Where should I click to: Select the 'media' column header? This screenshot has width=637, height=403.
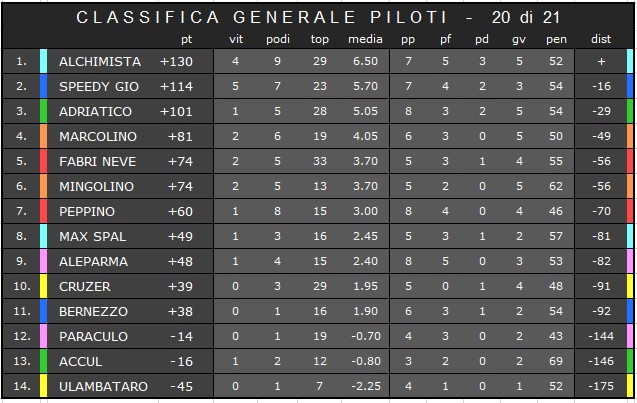click(x=365, y=39)
